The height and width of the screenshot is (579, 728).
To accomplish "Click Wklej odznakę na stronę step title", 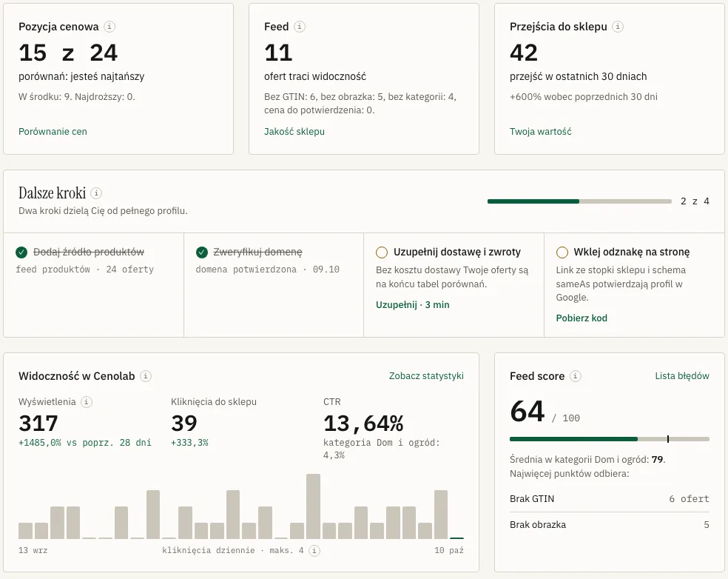I will [x=631, y=252].
